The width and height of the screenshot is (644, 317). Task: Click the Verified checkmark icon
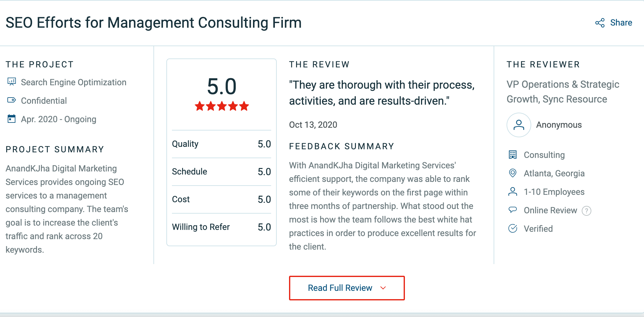512,228
